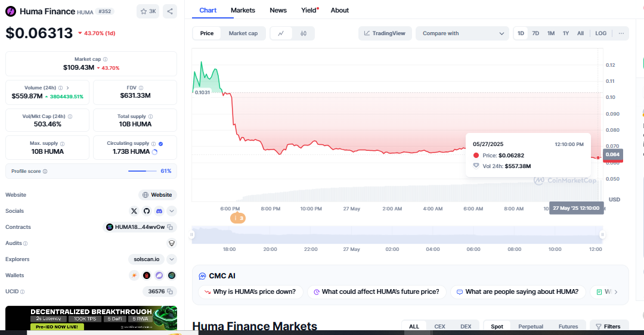Select the Futures markets tab
Viewport: 644px width, 335px height.
point(568,327)
